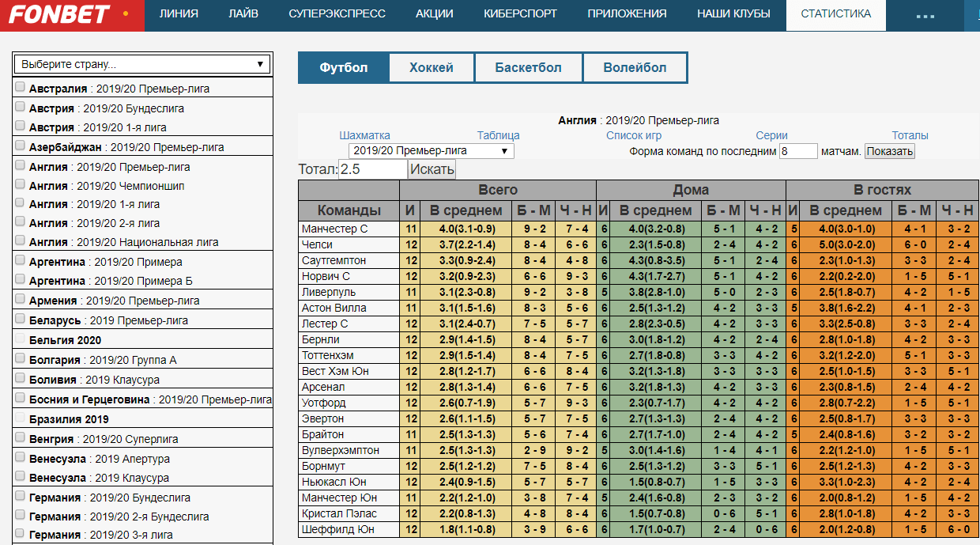This screenshot has width=980, height=545.
Task: Click the Ливерпуль team name cell
Action: tap(349, 293)
